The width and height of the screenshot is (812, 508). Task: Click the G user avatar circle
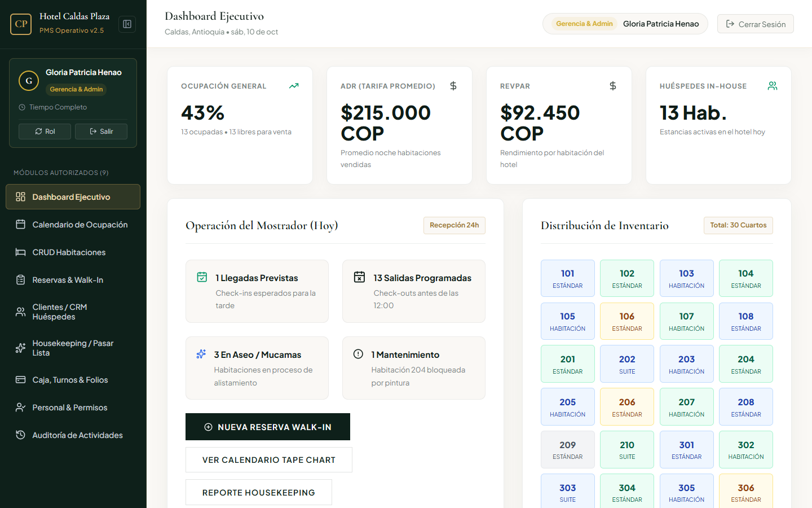click(29, 81)
